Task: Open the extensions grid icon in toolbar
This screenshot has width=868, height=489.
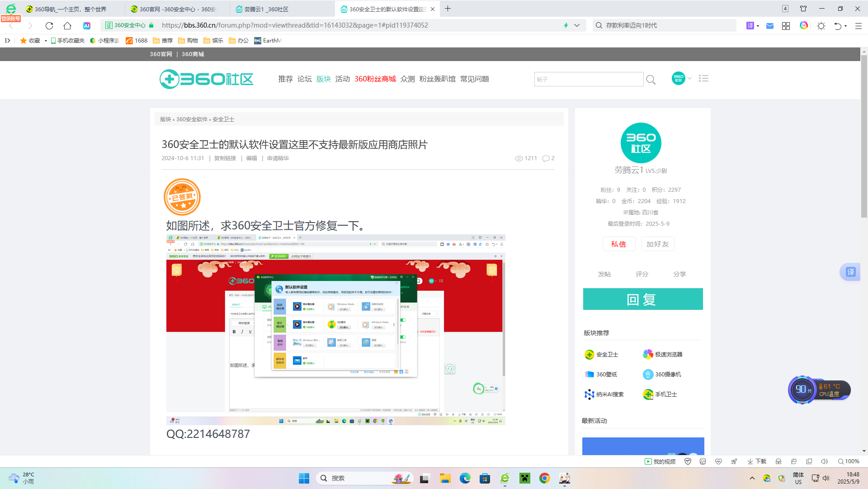Action: pos(786,26)
